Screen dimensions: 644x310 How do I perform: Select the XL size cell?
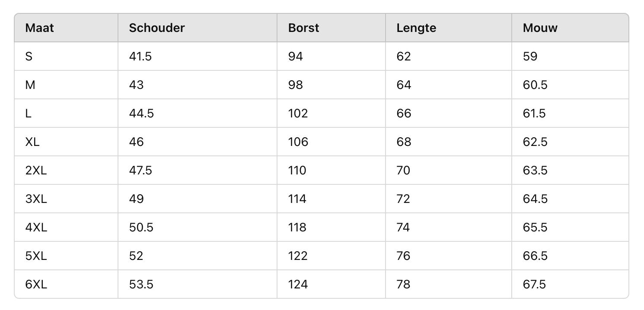coord(32,142)
